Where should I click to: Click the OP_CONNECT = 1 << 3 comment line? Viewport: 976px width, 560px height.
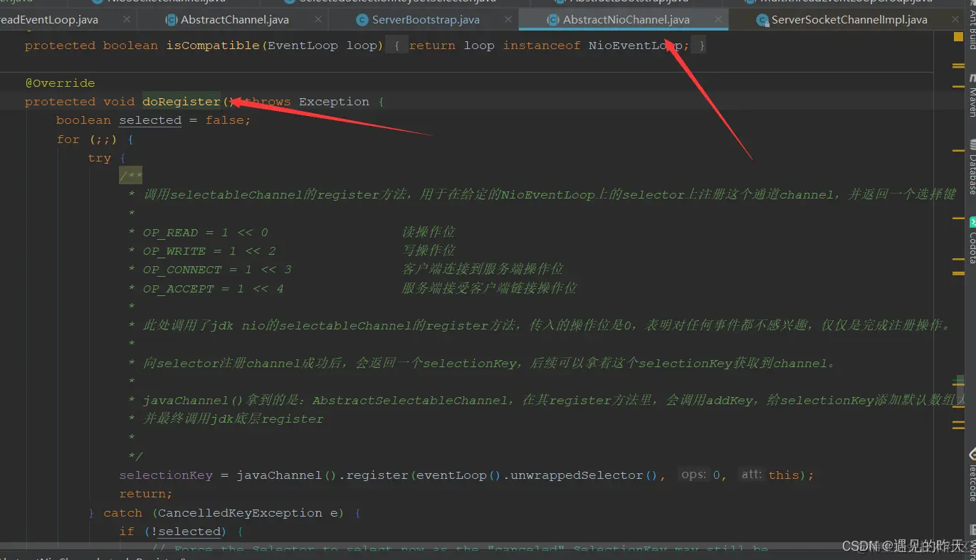point(345,270)
